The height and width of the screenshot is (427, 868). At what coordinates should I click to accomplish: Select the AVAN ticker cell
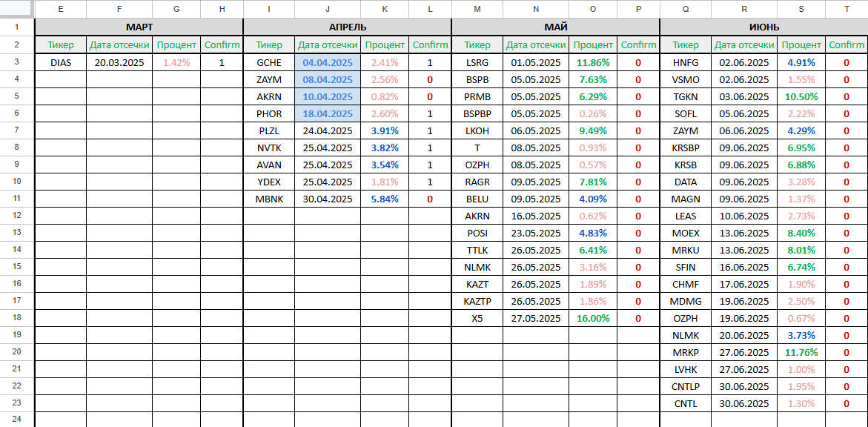pos(268,165)
